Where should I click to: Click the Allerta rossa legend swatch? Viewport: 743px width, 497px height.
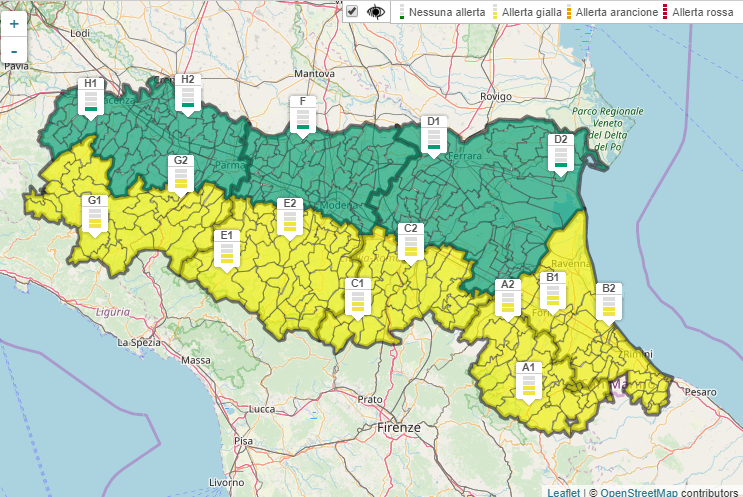tap(666, 12)
